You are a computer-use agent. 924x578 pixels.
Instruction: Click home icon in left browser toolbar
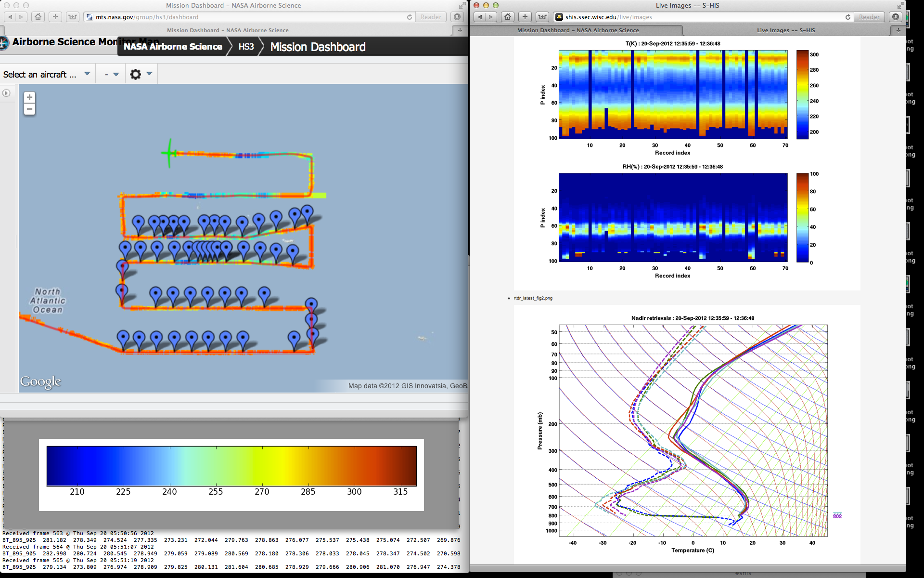pos(38,17)
